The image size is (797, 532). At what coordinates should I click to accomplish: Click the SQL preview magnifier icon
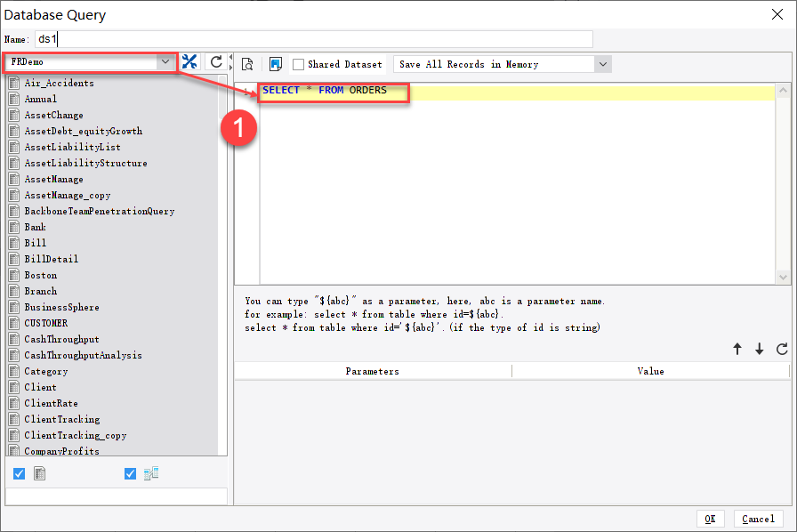coord(247,63)
